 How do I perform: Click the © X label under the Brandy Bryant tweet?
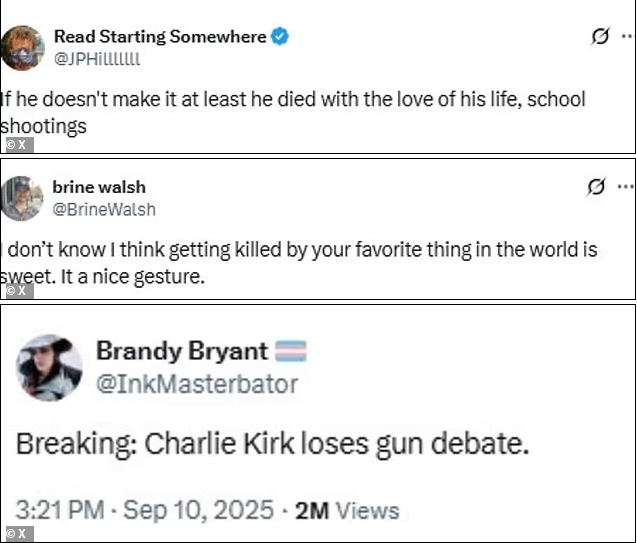[x=16, y=534]
